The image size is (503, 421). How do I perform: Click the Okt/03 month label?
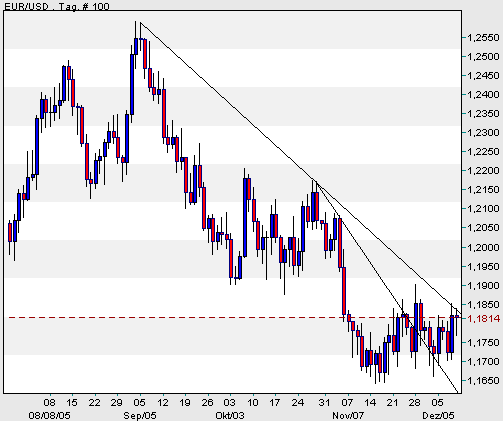coord(230,415)
